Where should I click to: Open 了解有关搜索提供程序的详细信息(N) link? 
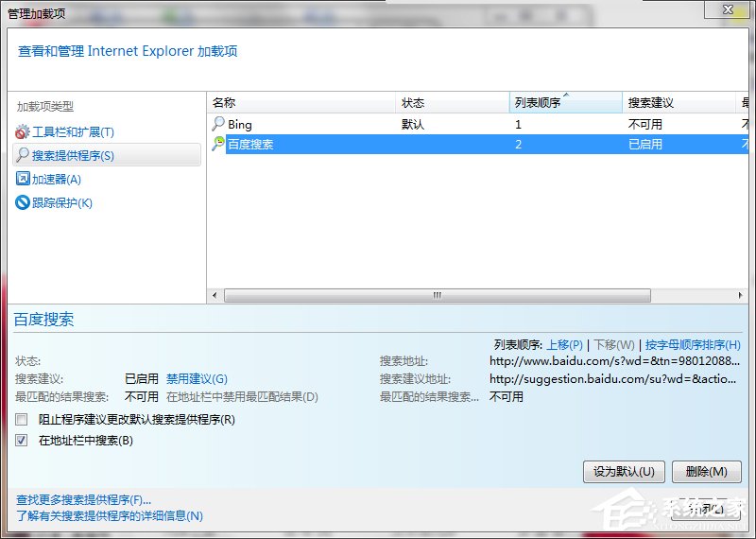click(x=110, y=516)
